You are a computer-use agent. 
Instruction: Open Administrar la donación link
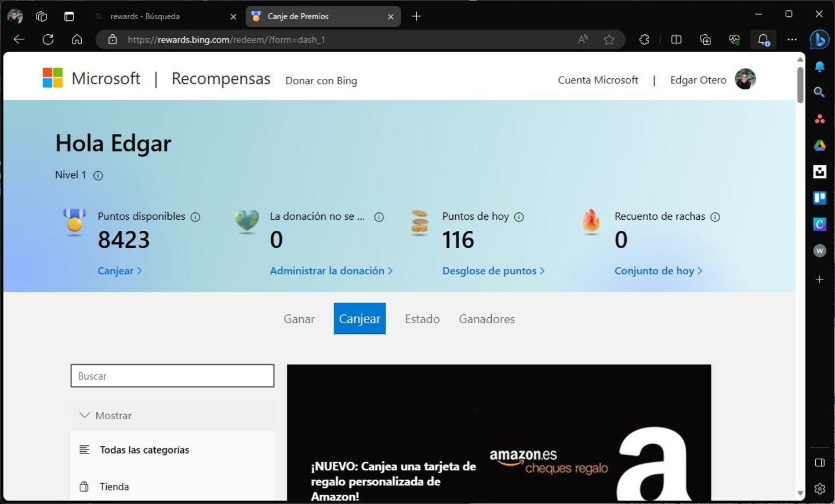[x=331, y=271]
